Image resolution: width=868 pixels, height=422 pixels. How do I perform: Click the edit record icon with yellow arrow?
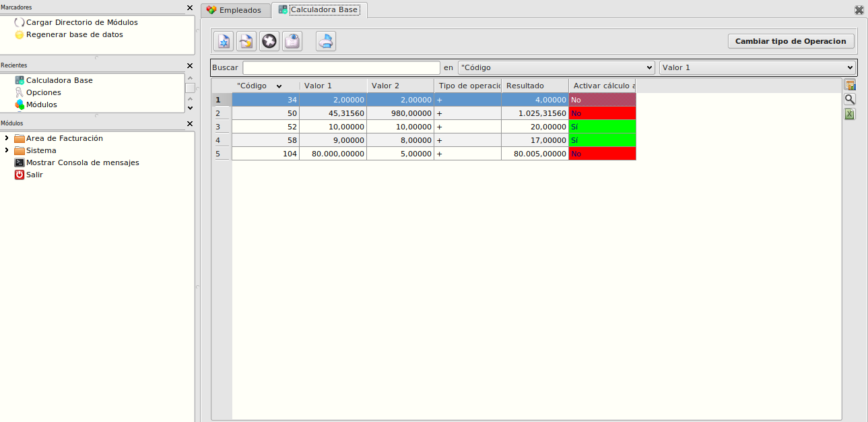(x=246, y=41)
